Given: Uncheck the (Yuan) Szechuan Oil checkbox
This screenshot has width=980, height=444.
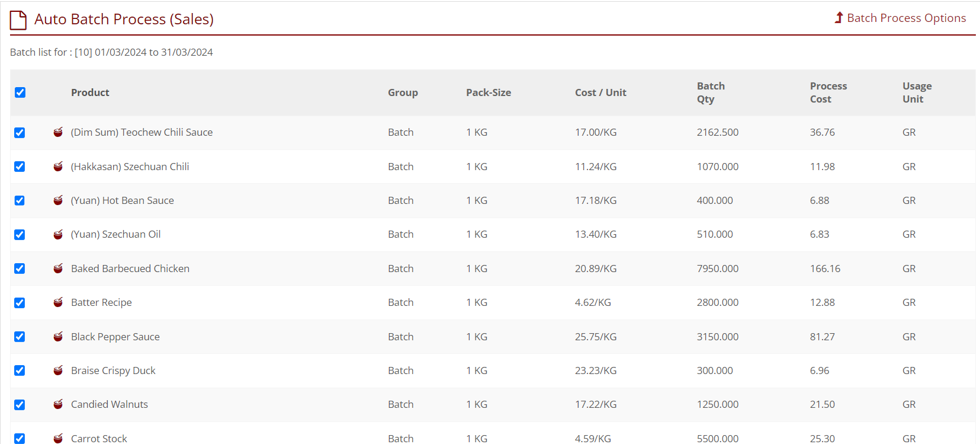Looking at the screenshot, I should (x=20, y=235).
